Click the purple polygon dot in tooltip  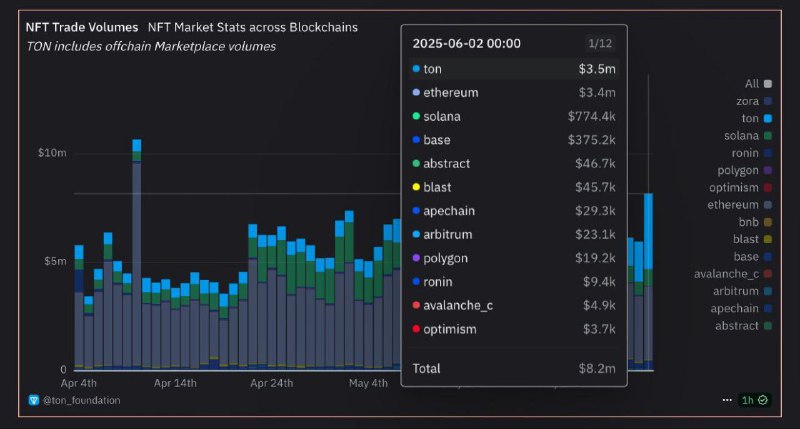pyautogui.click(x=416, y=258)
